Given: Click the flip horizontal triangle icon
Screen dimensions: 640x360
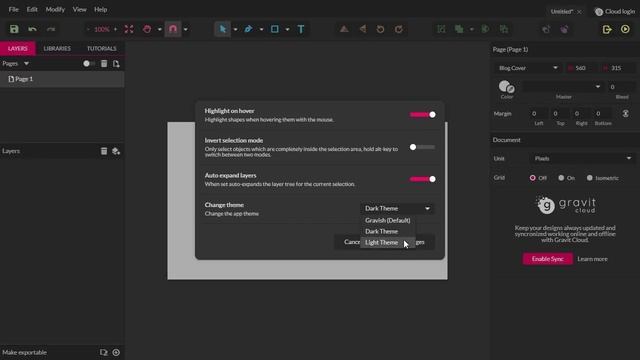Looking at the screenshot, I should point(362,29).
